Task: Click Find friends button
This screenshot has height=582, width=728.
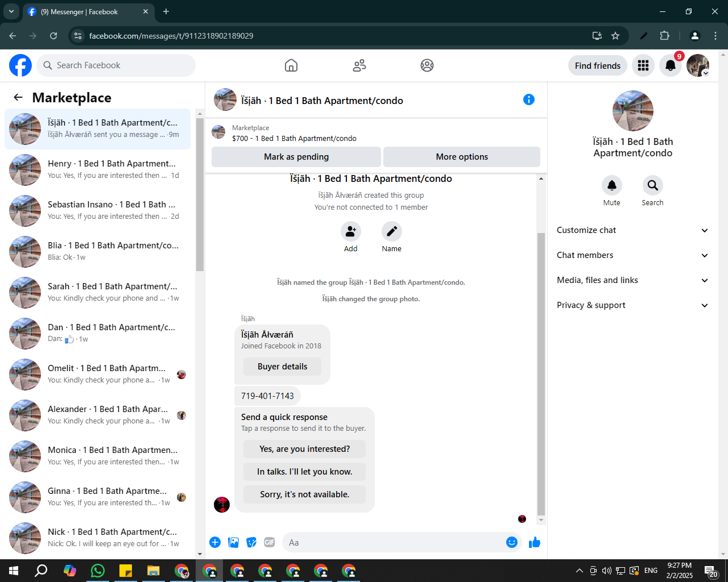Action: click(x=598, y=65)
